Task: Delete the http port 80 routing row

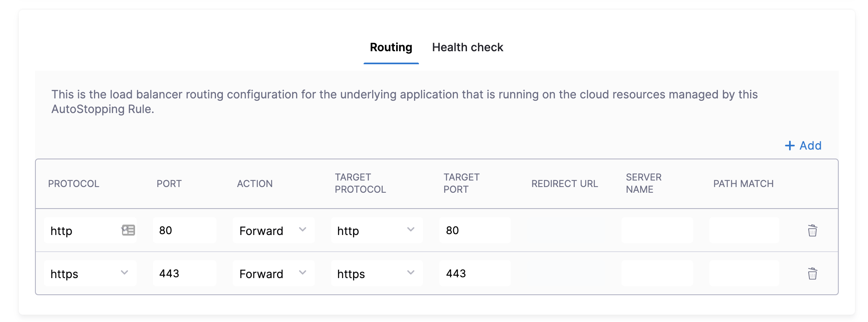Action: [812, 231]
